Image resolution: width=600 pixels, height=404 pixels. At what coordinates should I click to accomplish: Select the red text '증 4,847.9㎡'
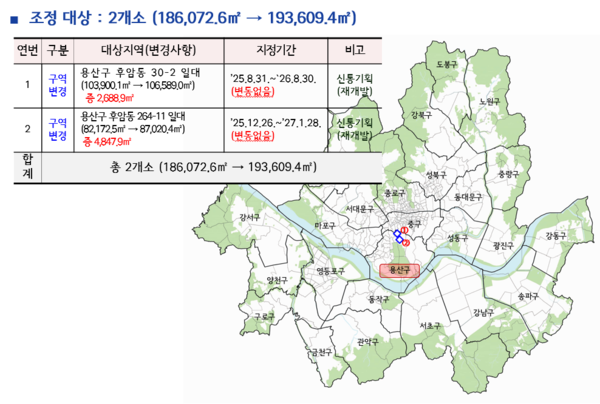107,142
